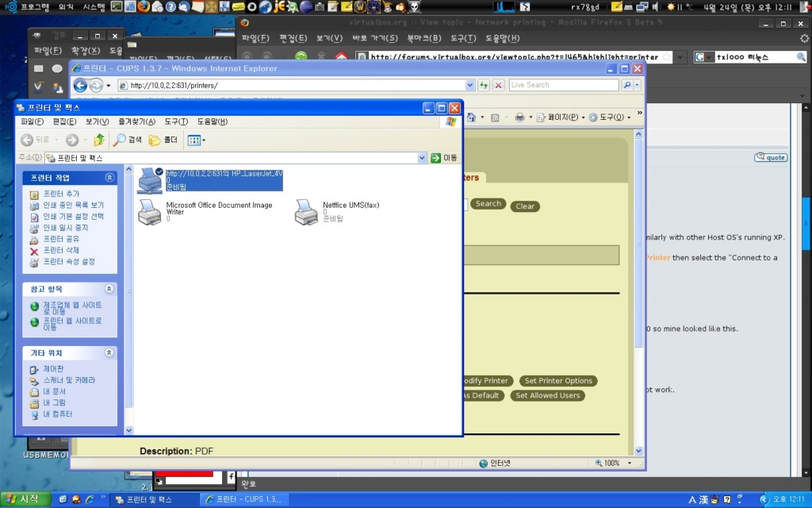Image resolution: width=812 pixels, height=508 pixels.
Task: Click the Printers task pane scrollbar
Action: point(129,299)
